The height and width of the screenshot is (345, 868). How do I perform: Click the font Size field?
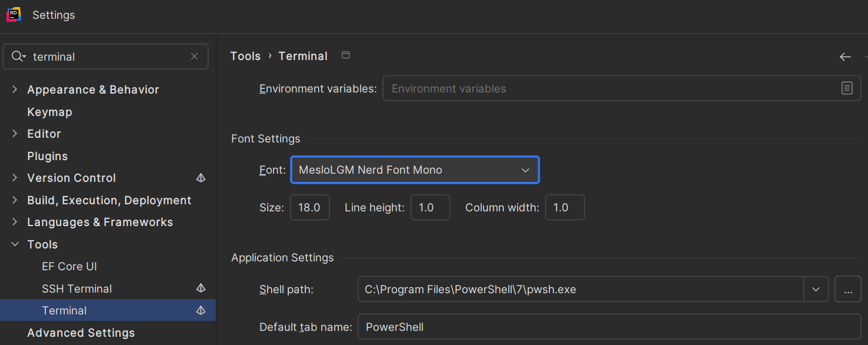point(309,208)
